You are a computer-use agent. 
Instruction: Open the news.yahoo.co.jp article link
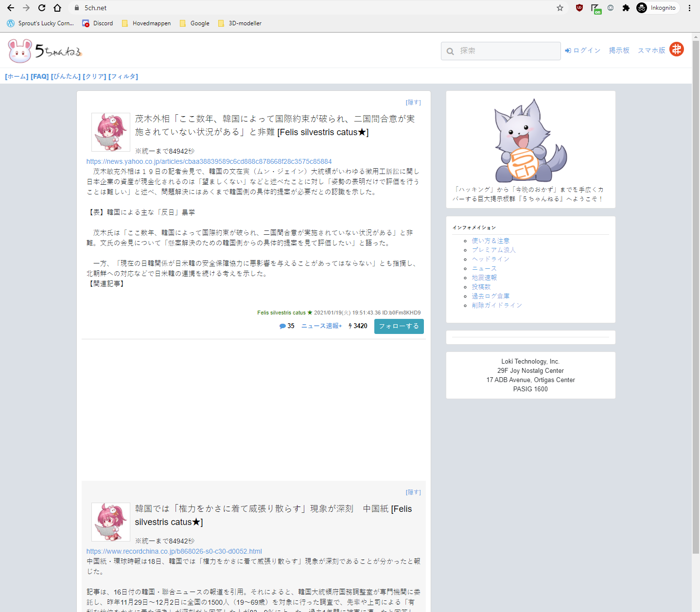[209, 161]
